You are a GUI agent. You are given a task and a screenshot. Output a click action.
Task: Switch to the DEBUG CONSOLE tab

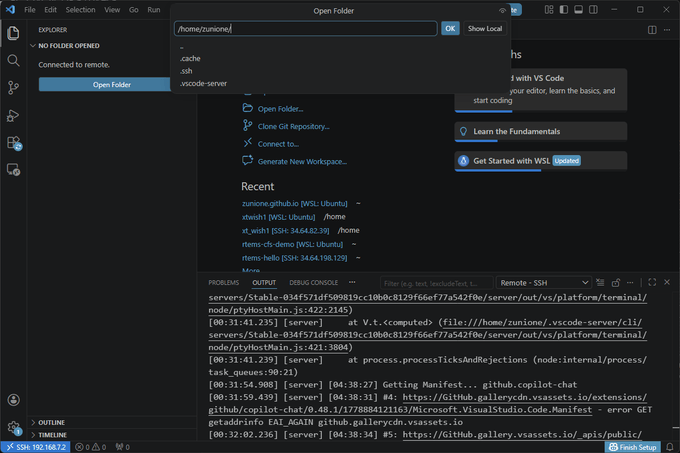314,283
